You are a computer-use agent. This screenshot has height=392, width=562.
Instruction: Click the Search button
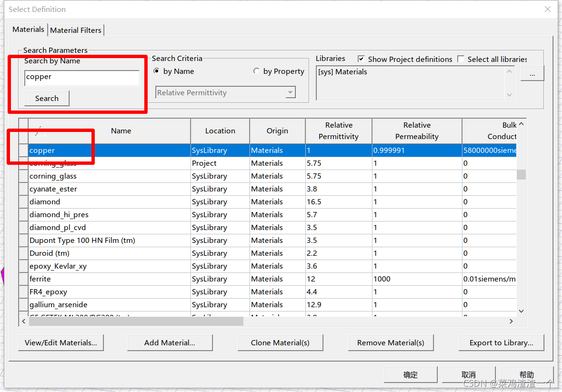coord(47,98)
